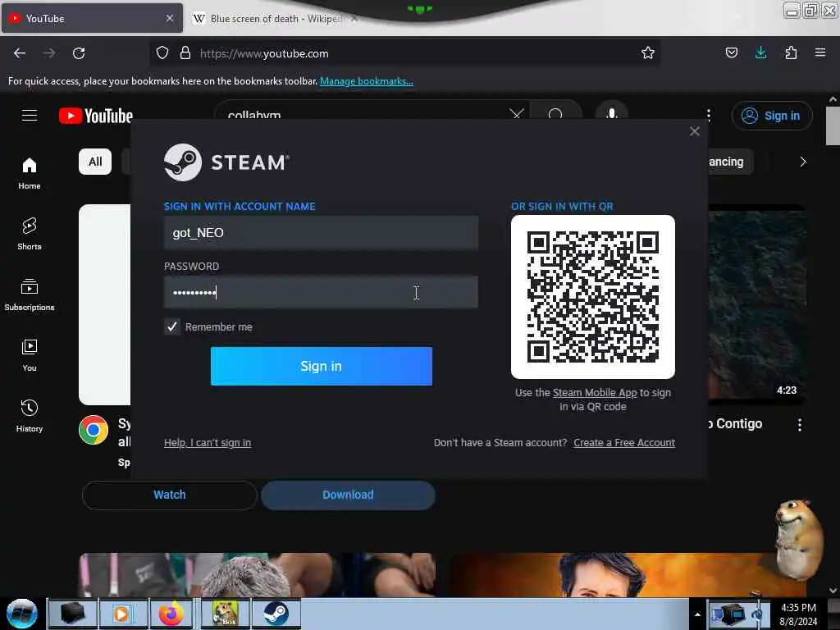Click the padlock site info icon
Screen dimensions: 840x630
185,53
